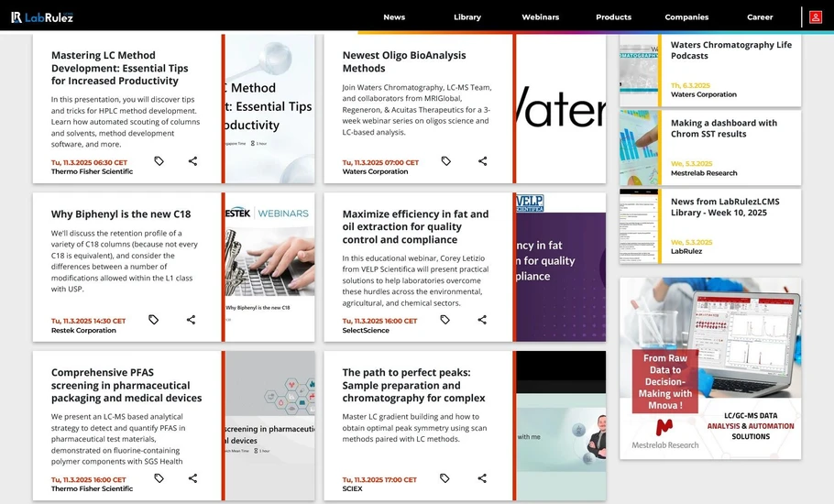Share the Mastering LC Method Development webinar
This screenshot has height=504, width=834.
(192, 161)
